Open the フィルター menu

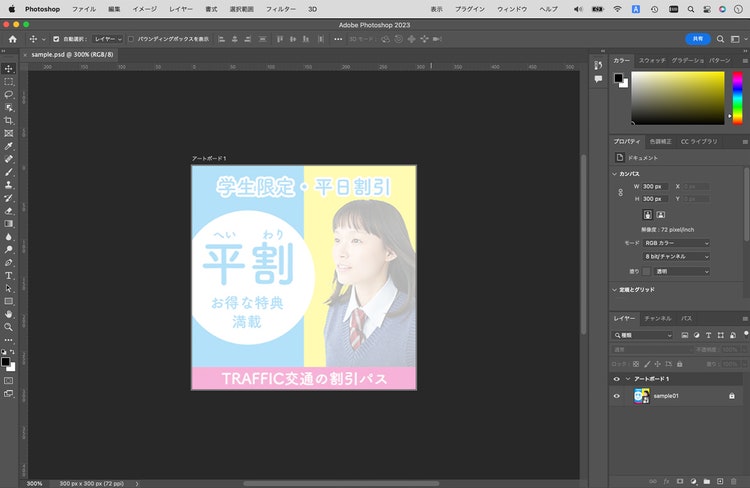(x=281, y=9)
